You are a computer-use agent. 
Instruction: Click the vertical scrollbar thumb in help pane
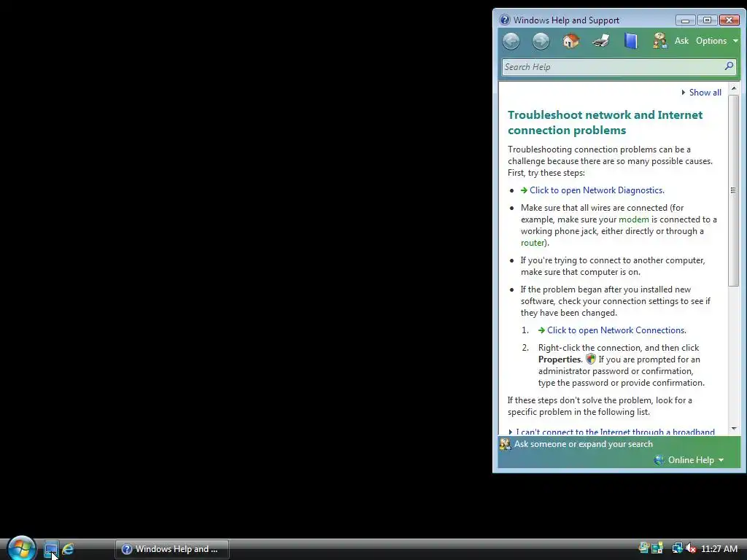pyautogui.click(x=734, y=190)
